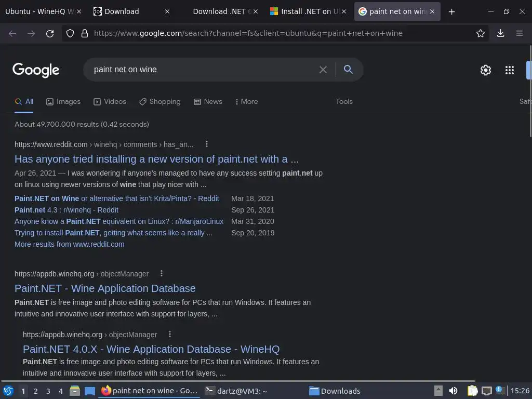532x399 pixels.
Task: Click into the Google search text field
Action: click(x=204, y=70)
